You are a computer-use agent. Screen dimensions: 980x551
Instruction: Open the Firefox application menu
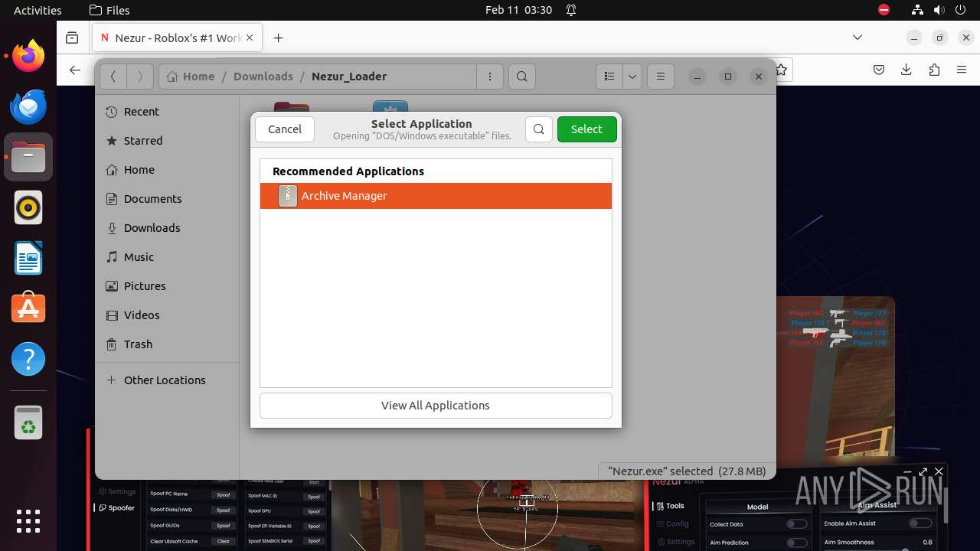[962, 70]
